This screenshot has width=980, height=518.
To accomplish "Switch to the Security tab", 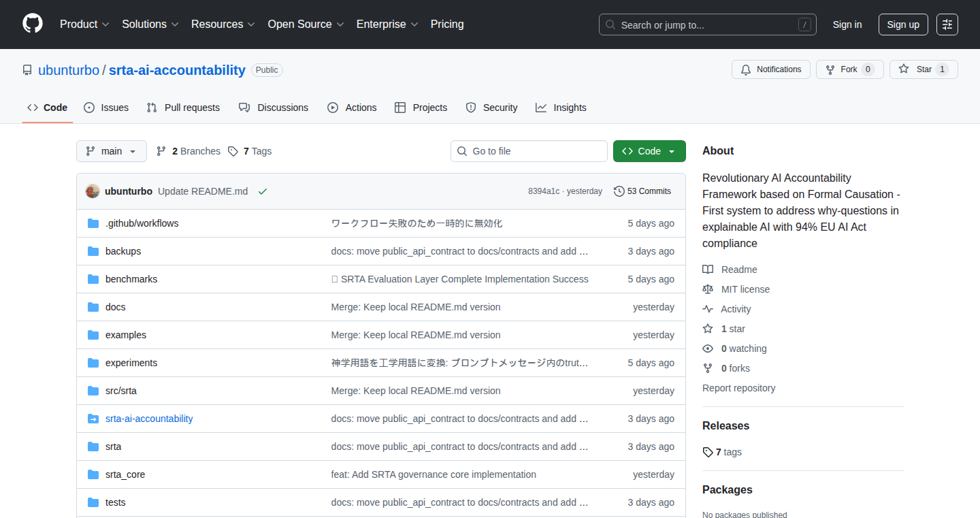I will pyautogui.click(x=492, y=108).
